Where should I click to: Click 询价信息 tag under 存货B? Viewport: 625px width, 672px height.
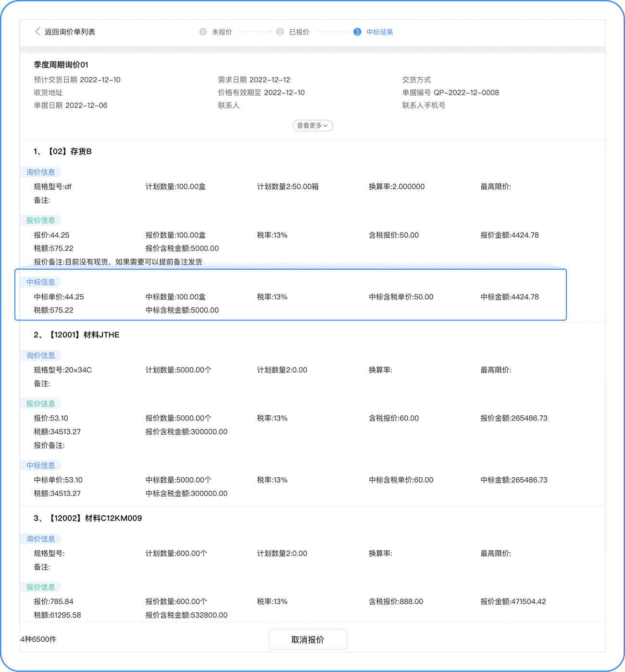40,172
